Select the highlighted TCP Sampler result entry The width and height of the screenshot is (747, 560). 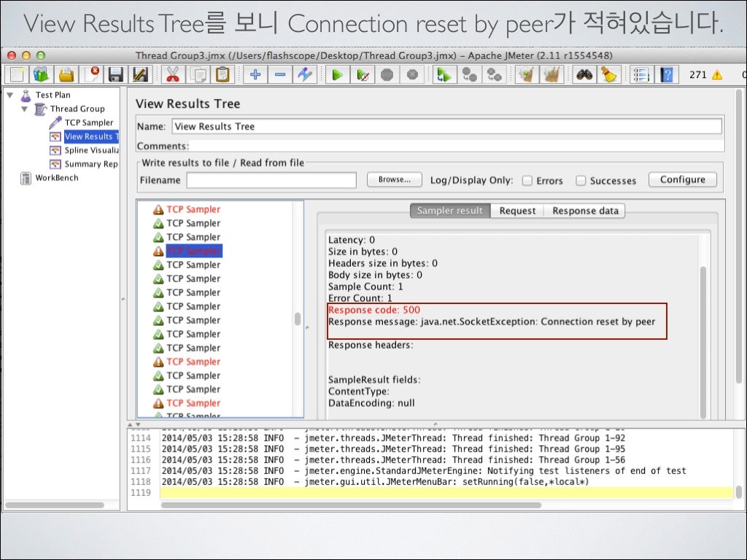coord(194,251)
